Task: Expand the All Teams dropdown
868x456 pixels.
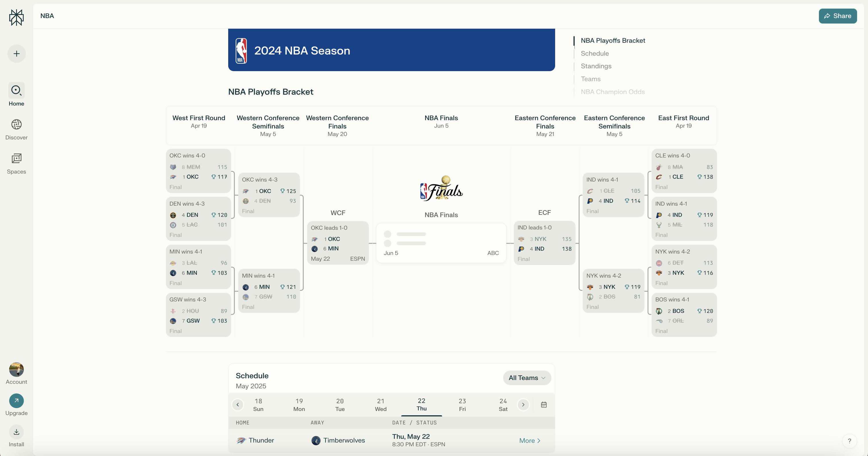Action: coord(527,378)
